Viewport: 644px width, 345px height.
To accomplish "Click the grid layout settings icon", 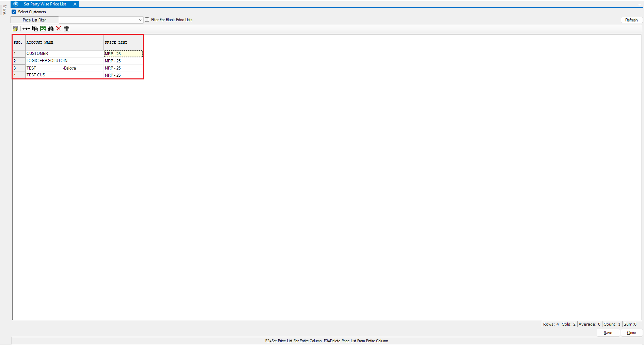I will (15, 29).
